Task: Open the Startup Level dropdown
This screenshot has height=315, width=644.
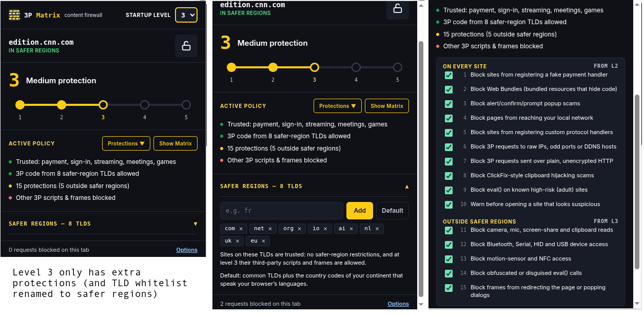Action: click(x=186, y=15)
